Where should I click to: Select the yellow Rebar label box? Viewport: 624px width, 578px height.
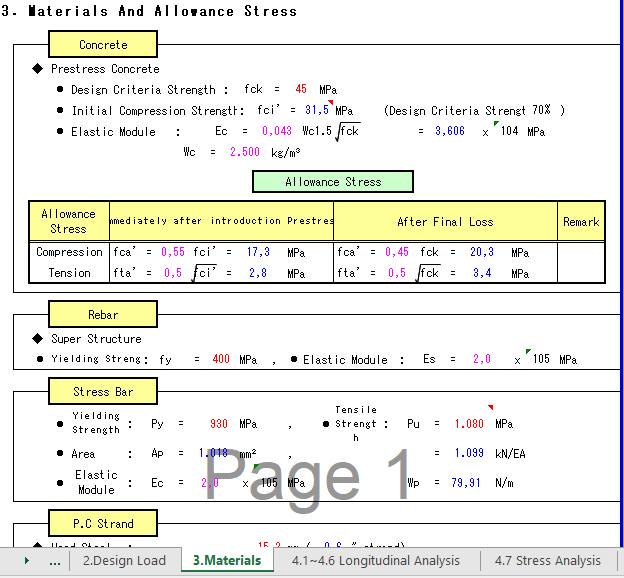coord(103,315)
